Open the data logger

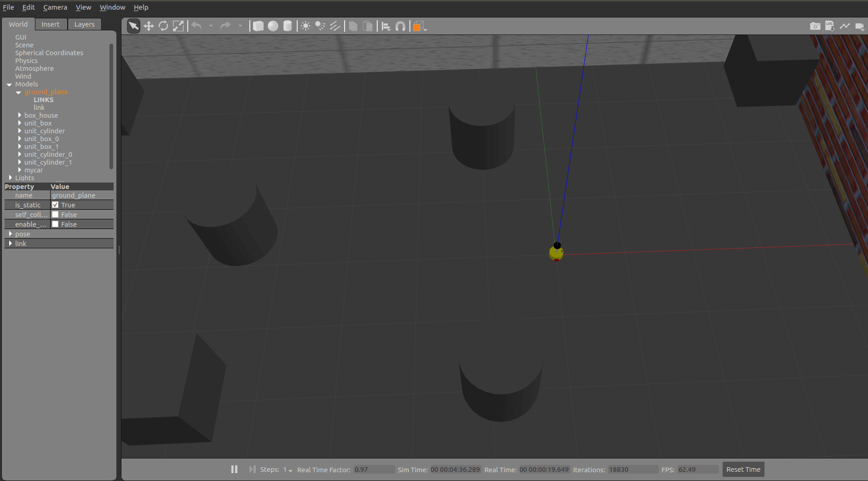[x=830, y=26]
